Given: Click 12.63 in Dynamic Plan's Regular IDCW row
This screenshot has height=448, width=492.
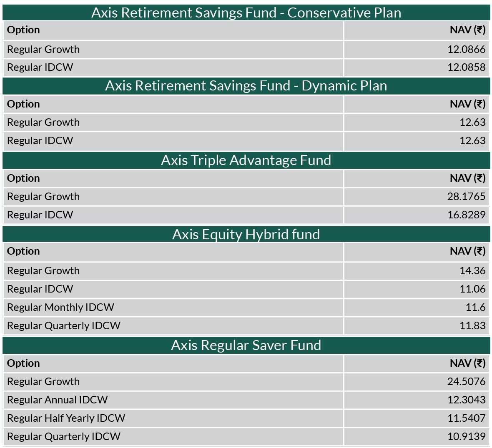Looking at the screenshot, I should click(x=472, y=140).
